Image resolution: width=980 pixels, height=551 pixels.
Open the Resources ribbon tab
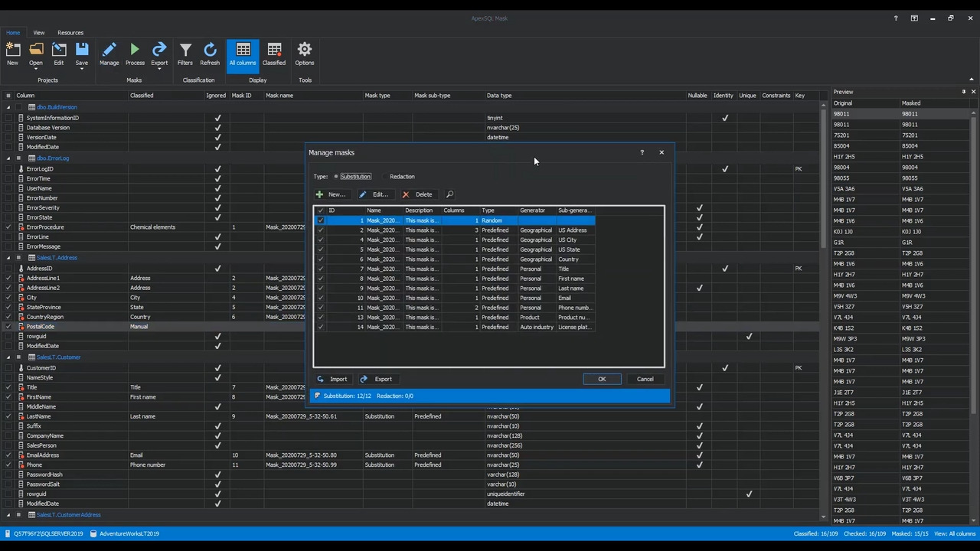point(70,32)
